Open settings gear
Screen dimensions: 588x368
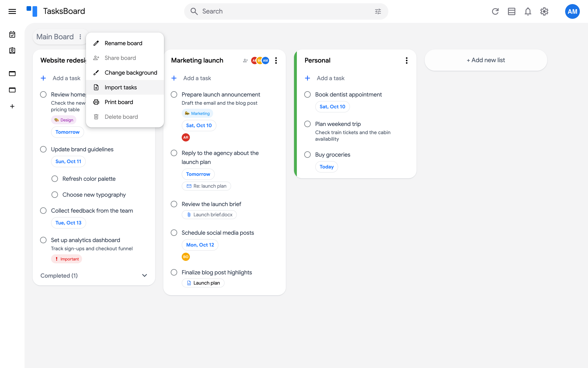[544, 11]
